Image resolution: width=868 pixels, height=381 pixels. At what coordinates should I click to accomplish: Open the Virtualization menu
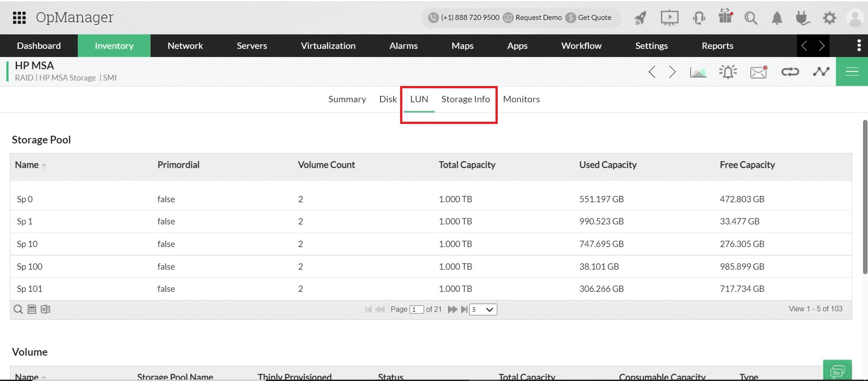pos(328,46)
